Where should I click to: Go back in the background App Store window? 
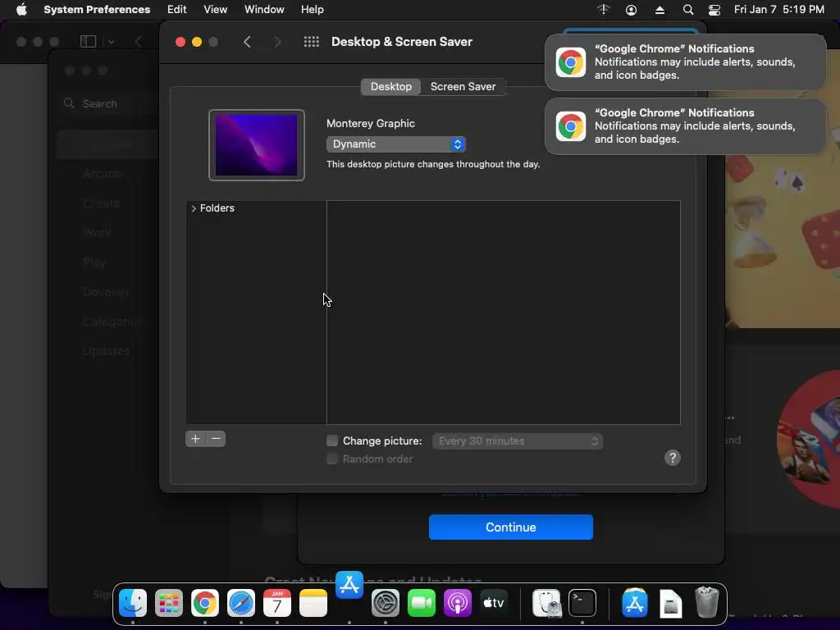point(138,42)
